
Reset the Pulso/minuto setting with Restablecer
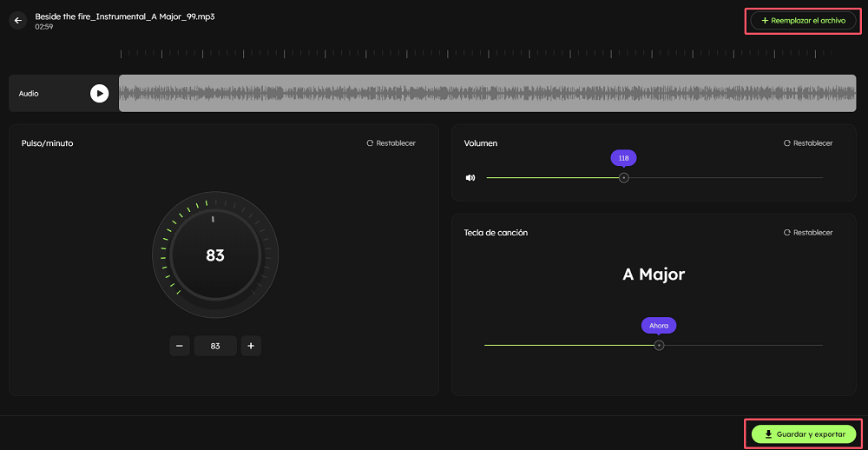click(x=391, y=143)
